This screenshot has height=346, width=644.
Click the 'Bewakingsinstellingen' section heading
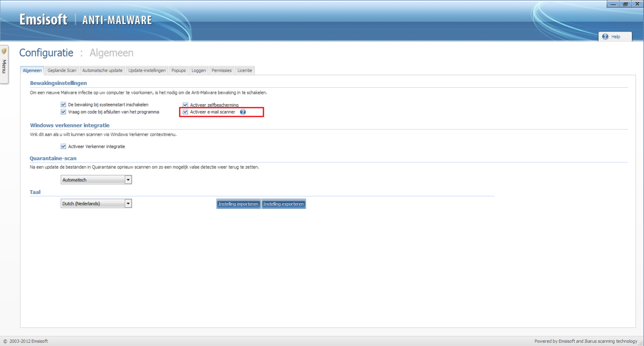[x=58, y=83]
